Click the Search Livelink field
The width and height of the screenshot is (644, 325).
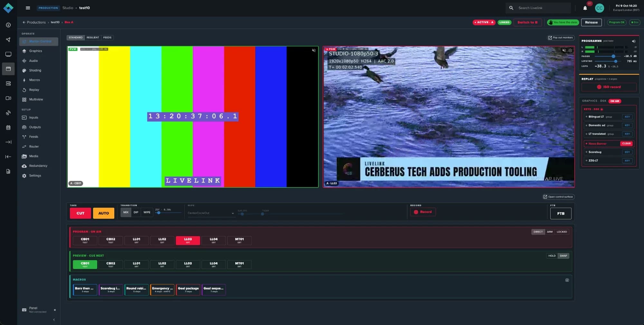[x=538, y=8]
